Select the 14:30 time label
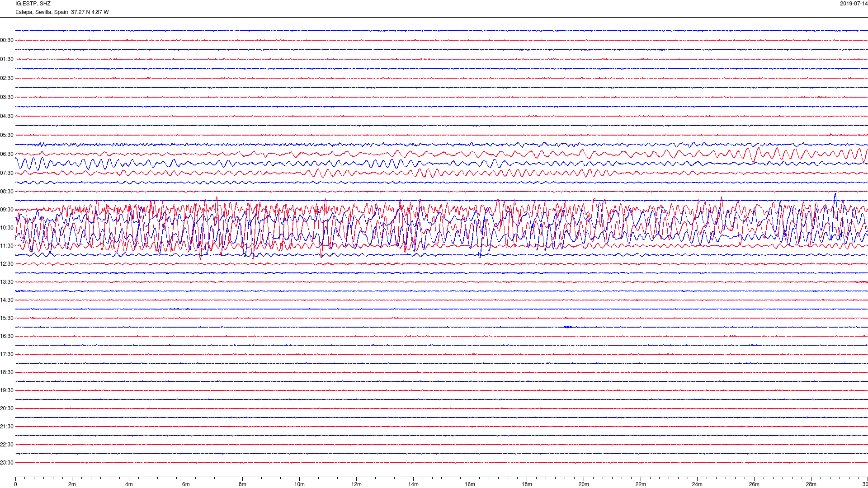 7,300
